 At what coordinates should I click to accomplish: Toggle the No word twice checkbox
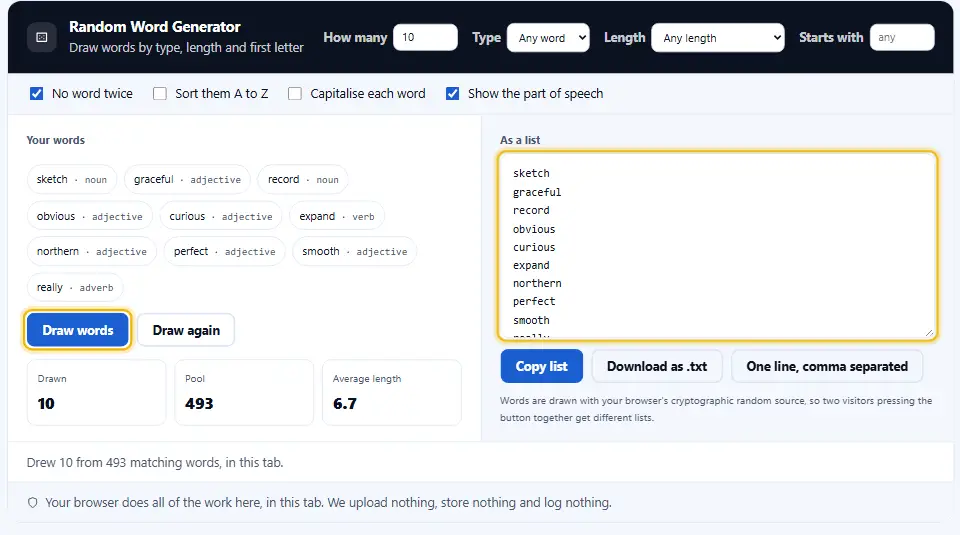pyautogui.click(x=37, y=94)
